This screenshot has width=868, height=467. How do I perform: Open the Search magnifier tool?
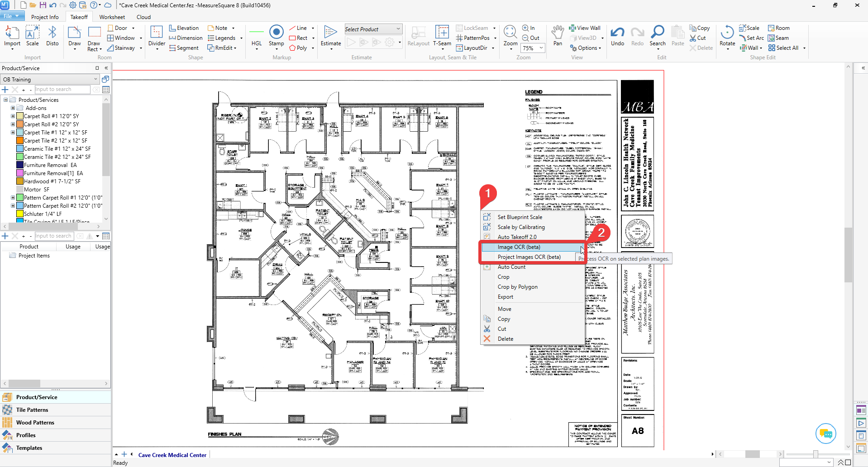coord(658,36)
